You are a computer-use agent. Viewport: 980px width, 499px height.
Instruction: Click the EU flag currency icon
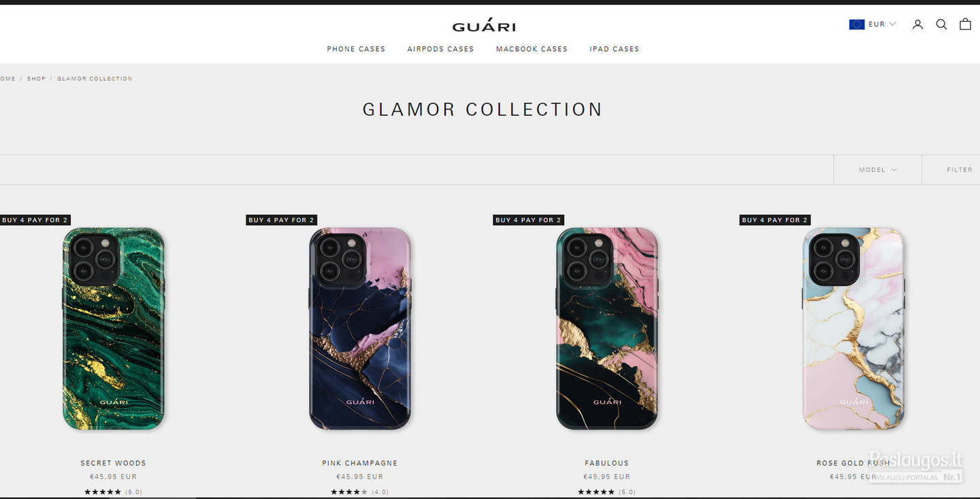856,25
